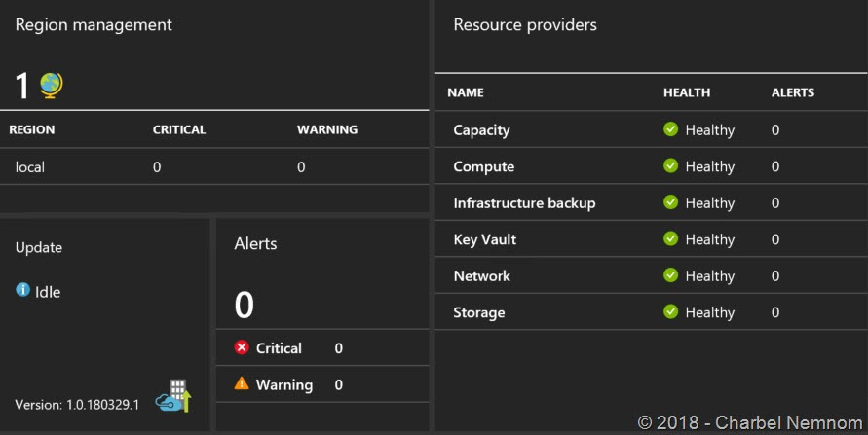Click the green health checkmark for Compute
This screenshot has width=868, height=435.
tap(670, 165)
